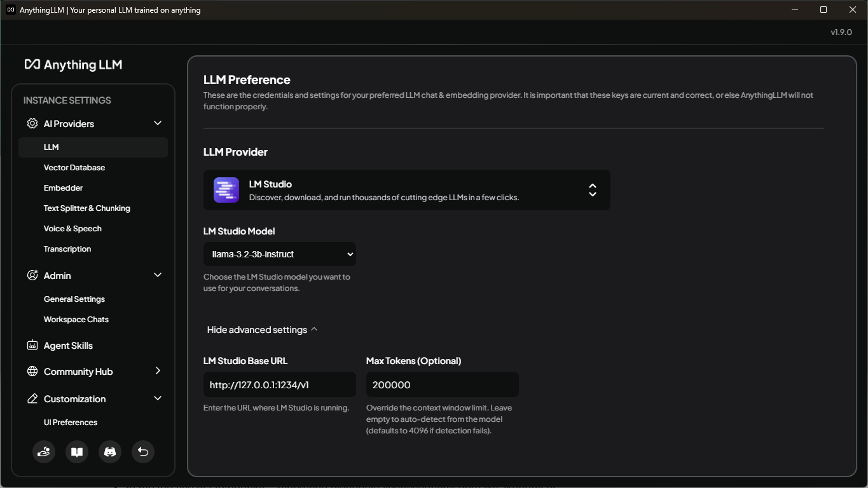Click the Anything LLM logo
The width and height of the screenshot is (868, 488).
(x=73, y=65)
